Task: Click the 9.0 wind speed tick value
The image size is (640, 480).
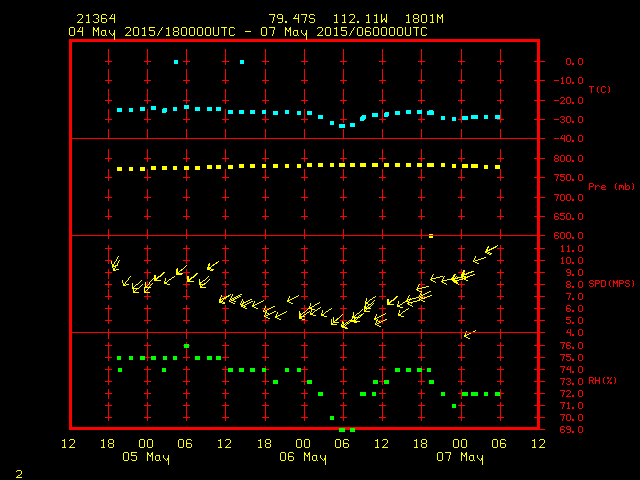Action: point(574,273)
